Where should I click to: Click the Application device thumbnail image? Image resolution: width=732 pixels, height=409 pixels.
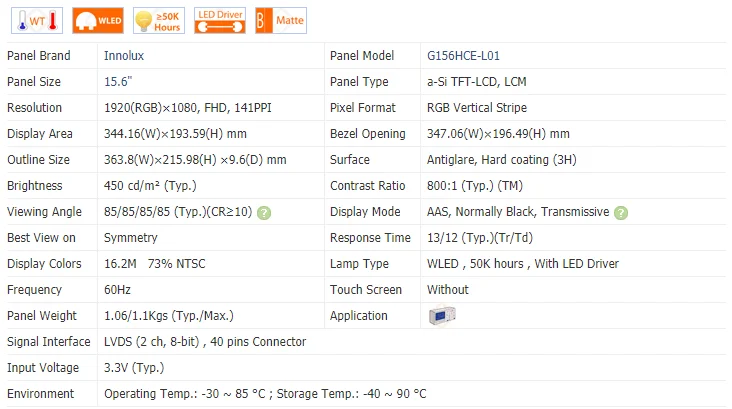442,316
